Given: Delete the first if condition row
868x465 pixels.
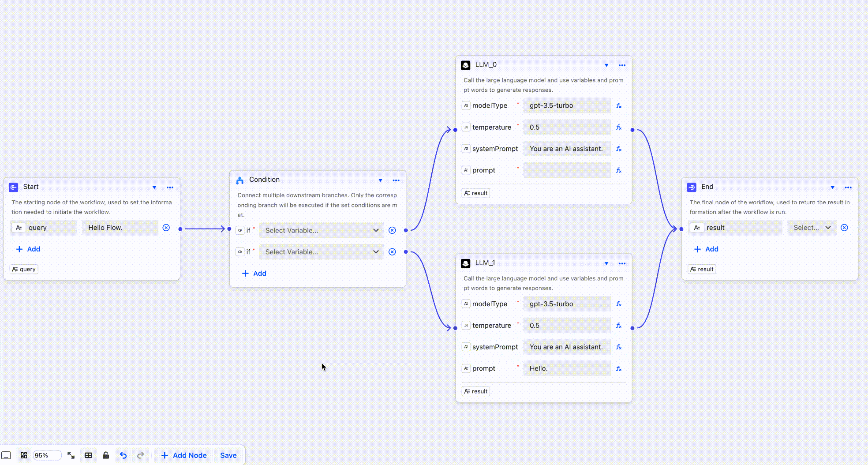Looking at the screenshot, I should [392, 230].
